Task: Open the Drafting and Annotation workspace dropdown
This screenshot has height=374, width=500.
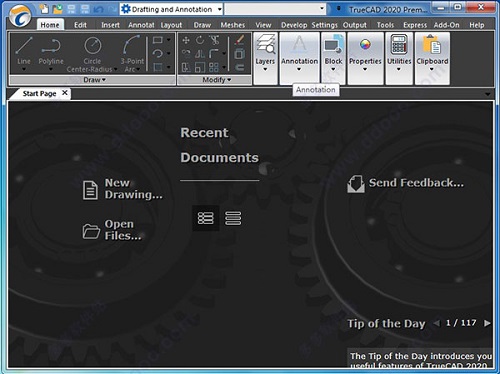Action: pyautogui.click(x=219, y=9)
